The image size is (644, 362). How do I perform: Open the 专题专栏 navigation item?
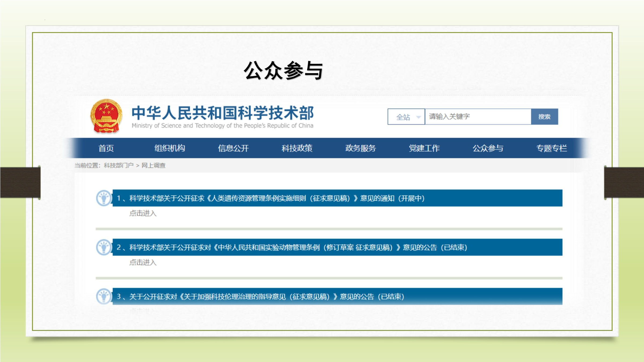pyautogui.click(x=551, y=148)
